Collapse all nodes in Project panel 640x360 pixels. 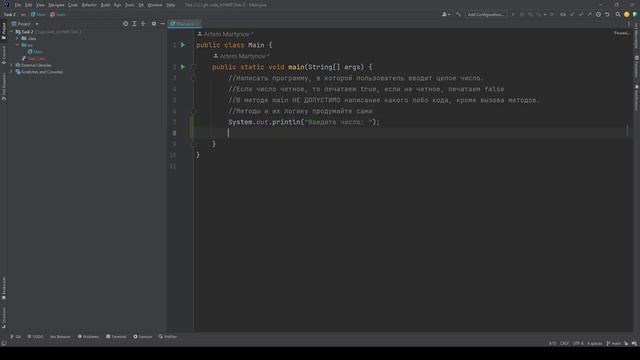(143, 24)
